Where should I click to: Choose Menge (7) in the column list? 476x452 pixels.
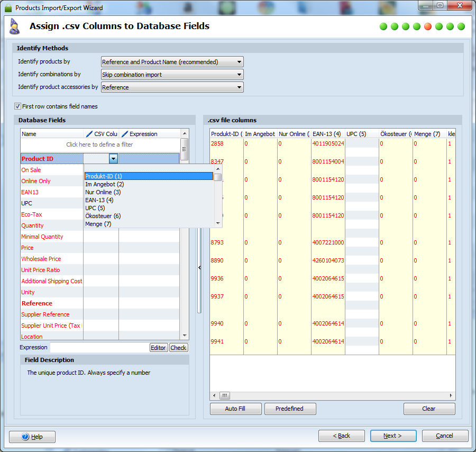(x=98, y=224)
